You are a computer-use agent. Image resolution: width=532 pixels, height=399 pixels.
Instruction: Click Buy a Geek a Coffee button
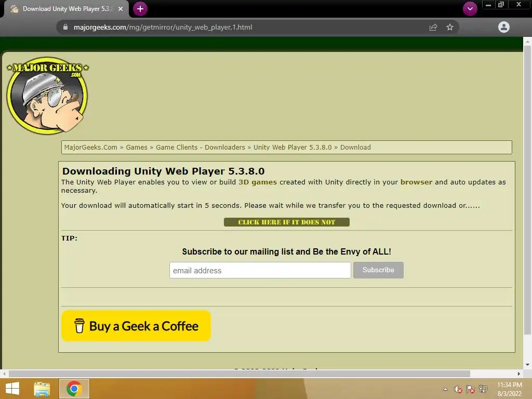point(136,326)
